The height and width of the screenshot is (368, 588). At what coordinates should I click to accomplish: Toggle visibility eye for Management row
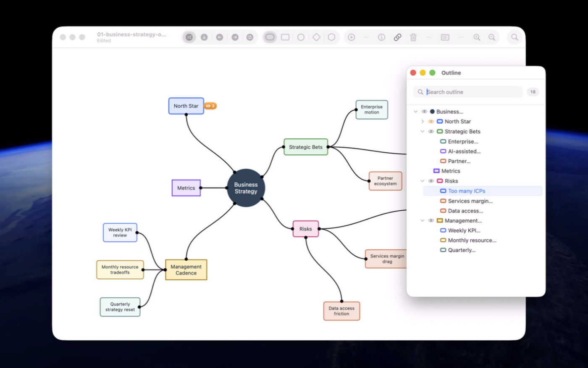pos(431,220)
